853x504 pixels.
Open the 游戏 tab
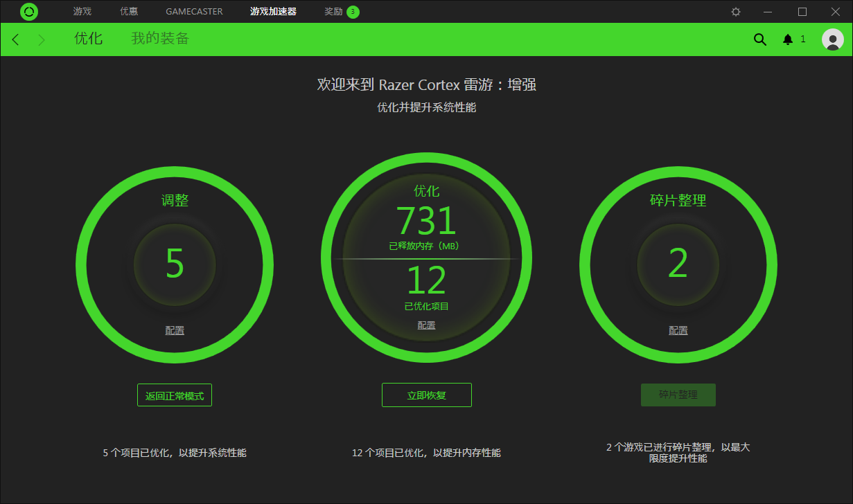pos(82,12)
